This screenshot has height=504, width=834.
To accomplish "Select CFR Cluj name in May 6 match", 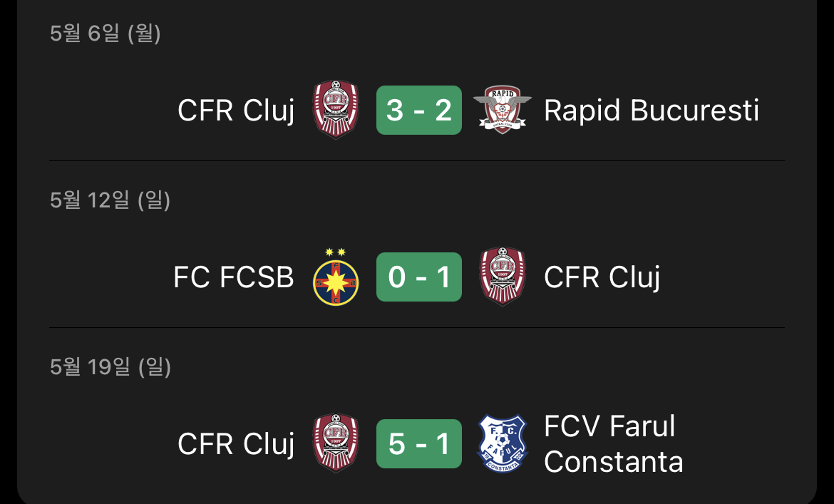I will (x=236, y=110).
